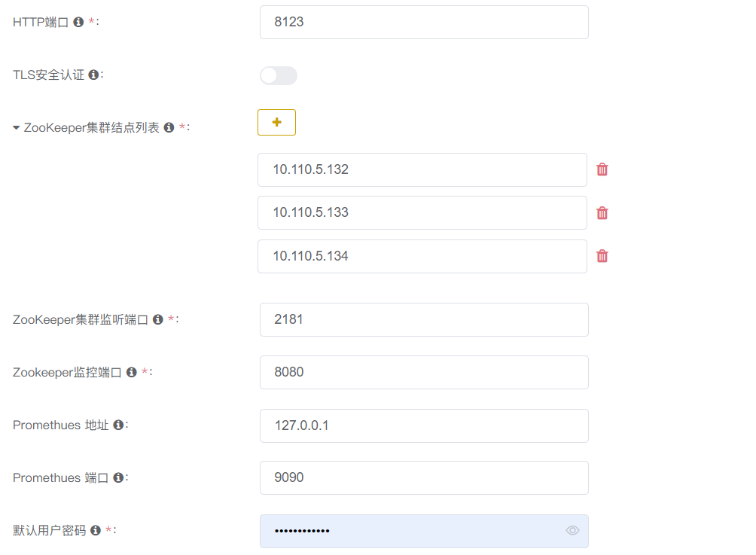
Task: Show the default user password
Action: coord(572,531)
